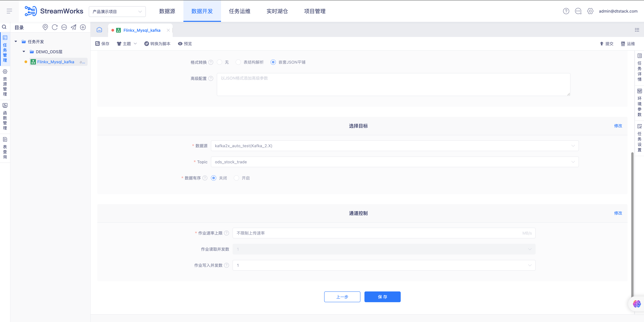Screen dimensions: 644x322
Task: Open 任务设置 right panel
Action: [639, 138]
